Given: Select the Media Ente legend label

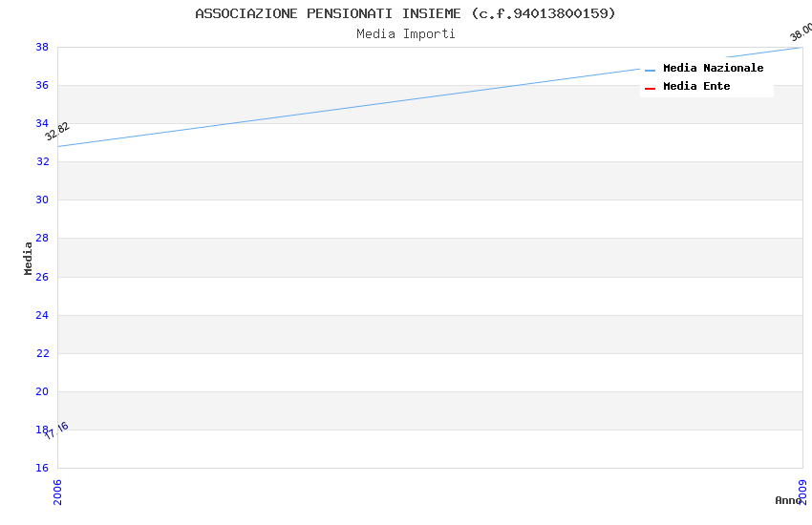Looking at the screenshot, I should point(696,87).
